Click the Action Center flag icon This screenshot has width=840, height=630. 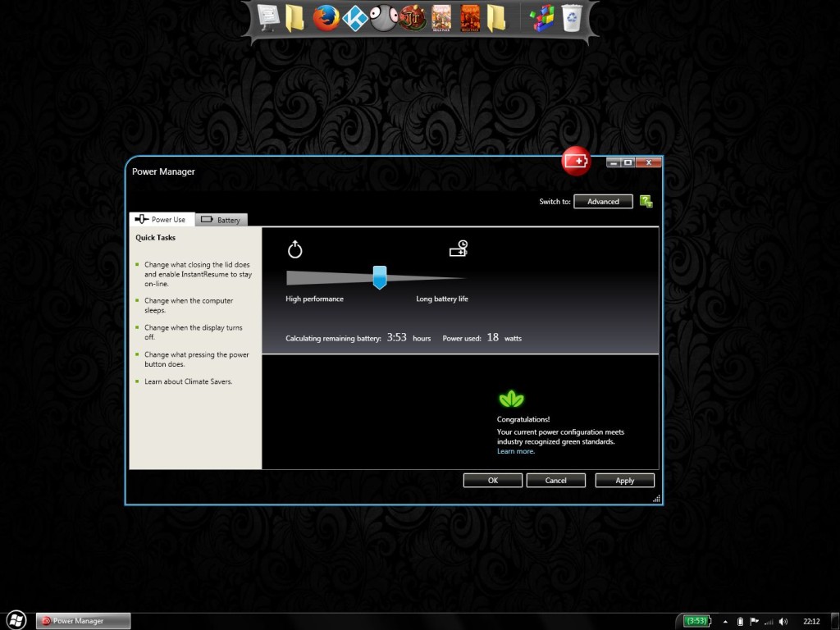coord(754,621)
